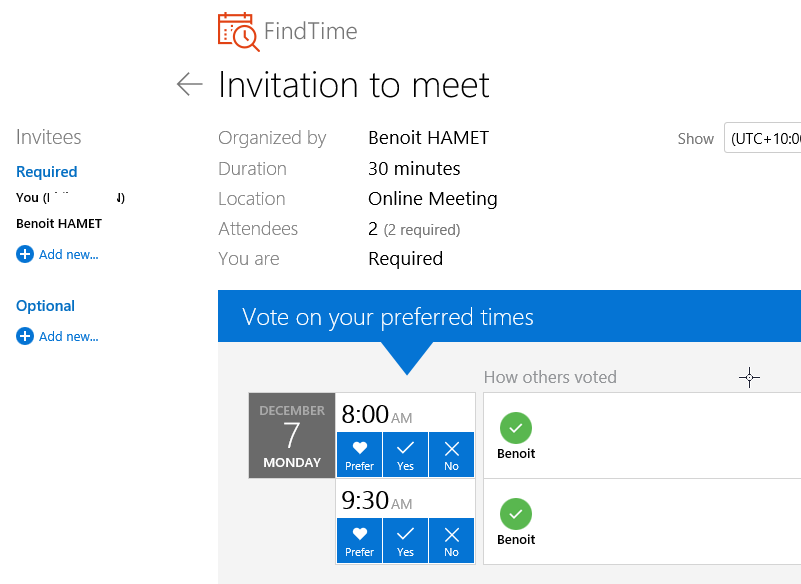Click the plus icon under Required invitees
This screenshot has height=584, width=801.
pyautogui.click(x=25, y=254)
